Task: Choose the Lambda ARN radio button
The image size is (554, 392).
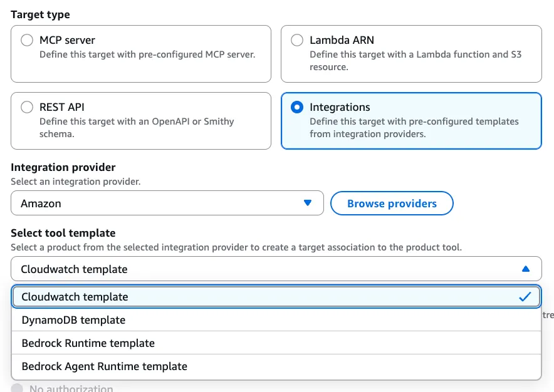Action: (297, 40)
